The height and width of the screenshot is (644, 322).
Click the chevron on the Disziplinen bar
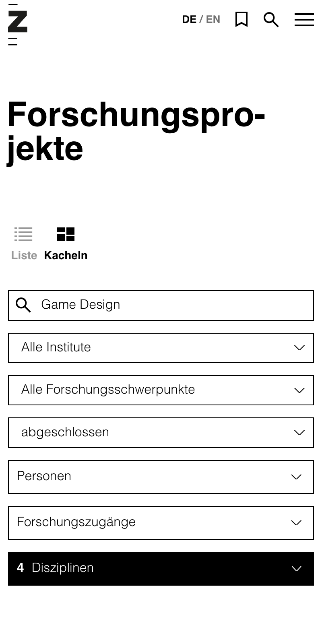tap(297, 569)
